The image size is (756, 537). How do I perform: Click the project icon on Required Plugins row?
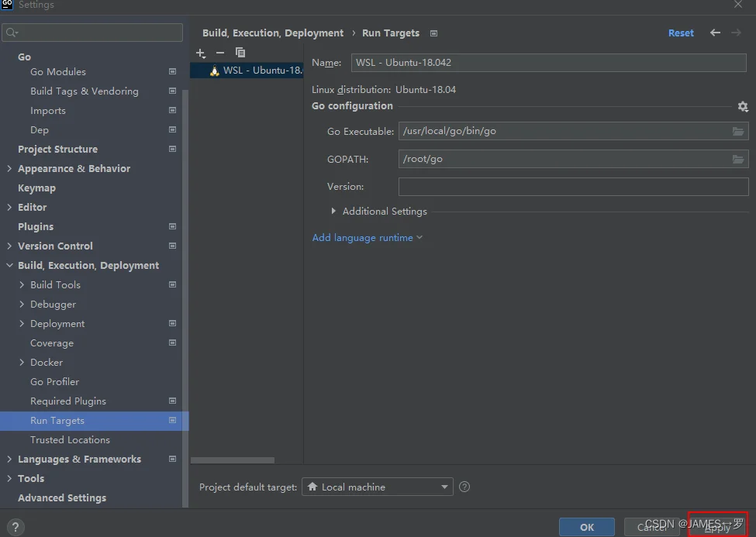pyautogui.click(x=172, y=401)
